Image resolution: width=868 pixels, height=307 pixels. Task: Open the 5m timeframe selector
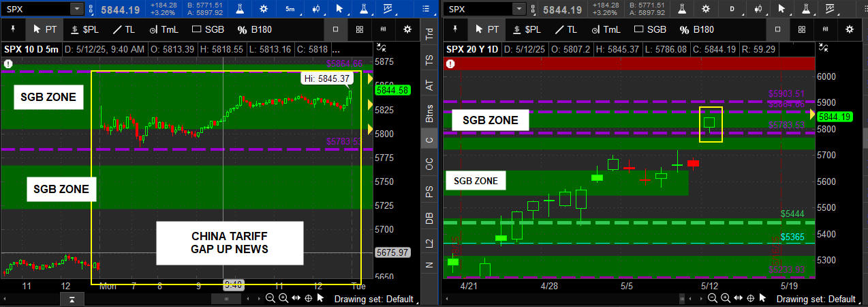(x=290, y=10)
